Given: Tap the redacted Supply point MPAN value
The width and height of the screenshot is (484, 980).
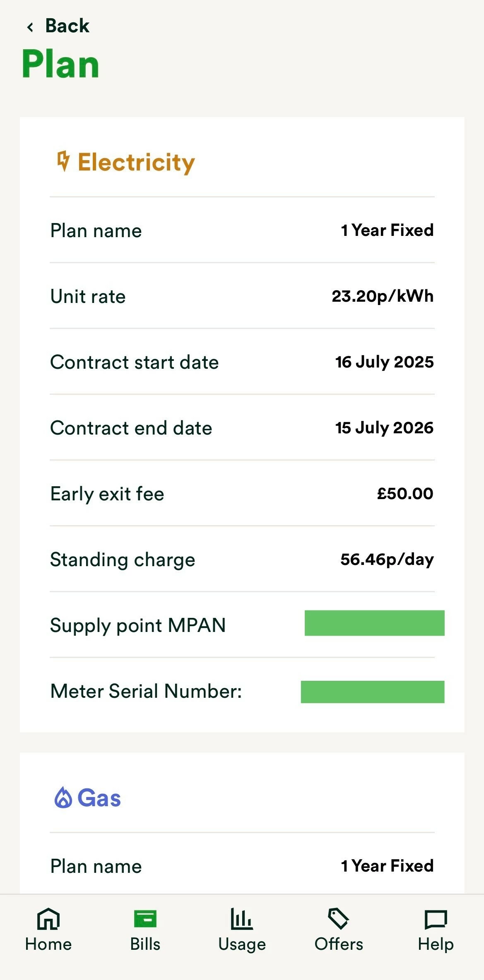Looking at the screenshot, I should tap(374, 623).
